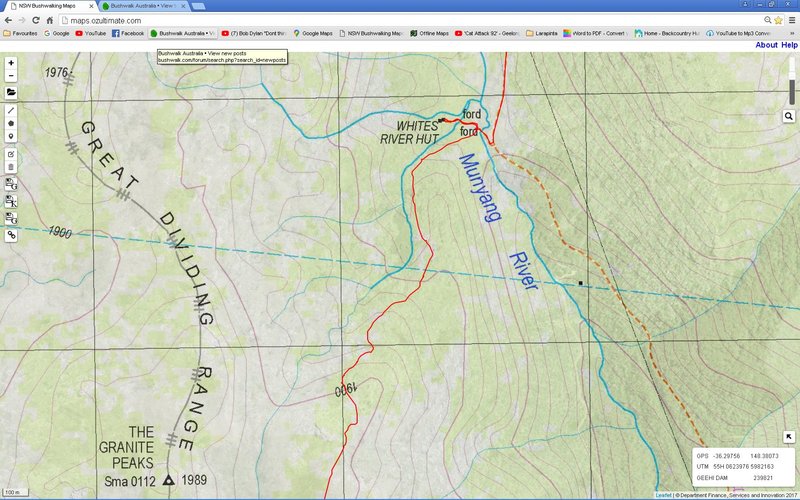The height and width of the screenshot is (500, 800).
Task: Switch to NSW Bushwalking Maps tab
Action: pos(49,6)
